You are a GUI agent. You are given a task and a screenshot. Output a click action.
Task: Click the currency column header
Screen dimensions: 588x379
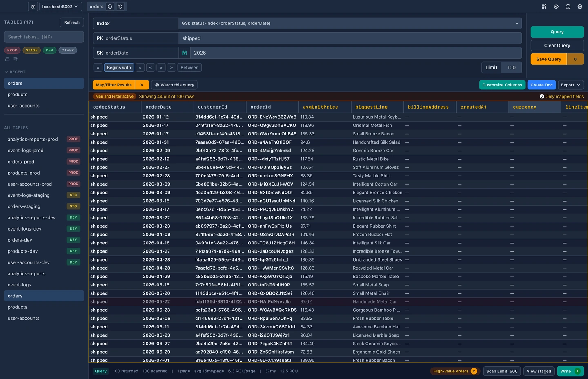[535, 107]
